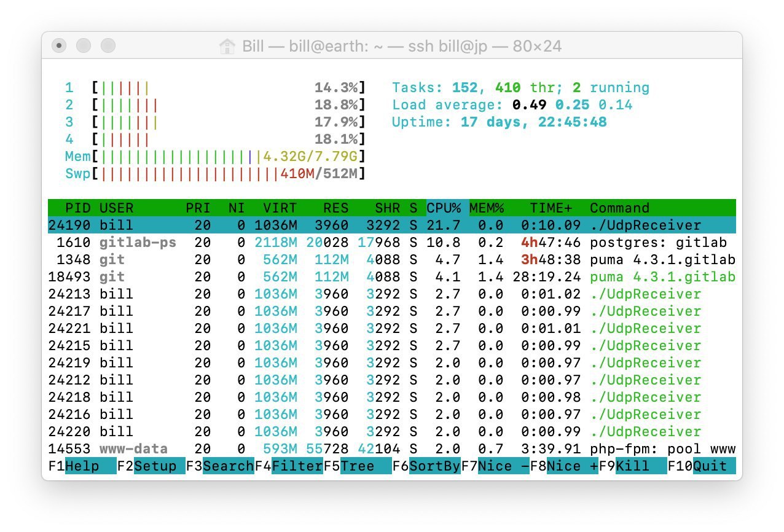The height and width of the screenshot is (532, 784).
Task: Sort by the PID column header
Action: pos(77,208)
